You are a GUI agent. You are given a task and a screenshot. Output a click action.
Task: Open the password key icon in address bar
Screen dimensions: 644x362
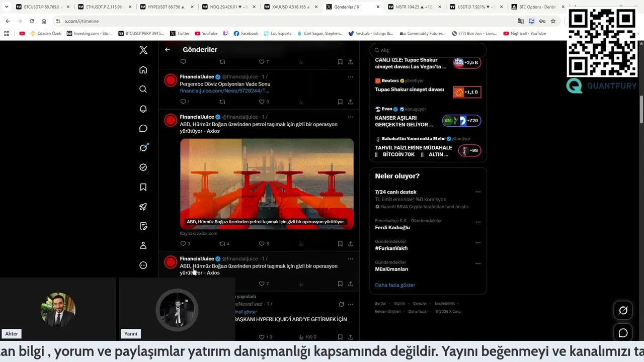pos(542,21)
